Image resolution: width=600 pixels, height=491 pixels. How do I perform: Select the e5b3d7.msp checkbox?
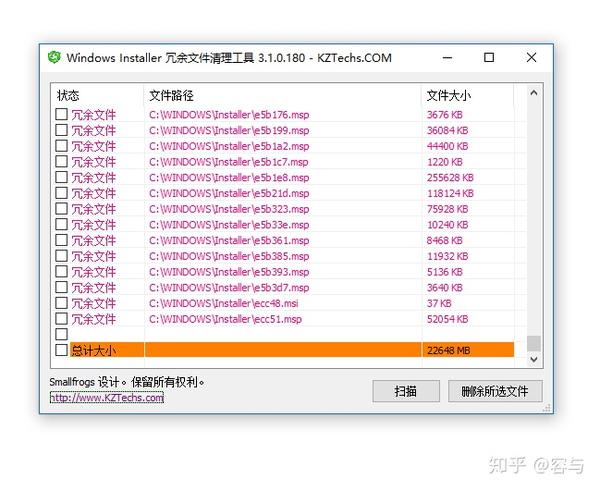[x=61, y=287]
